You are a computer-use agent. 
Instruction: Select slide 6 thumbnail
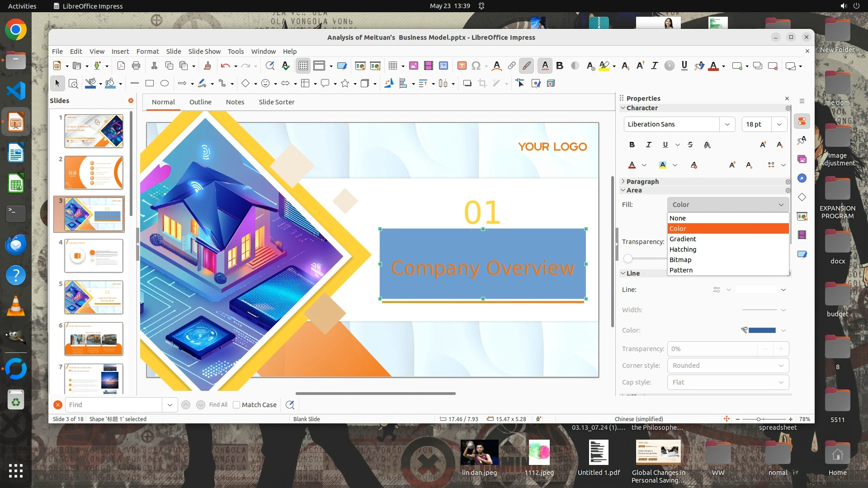point(94,339)
